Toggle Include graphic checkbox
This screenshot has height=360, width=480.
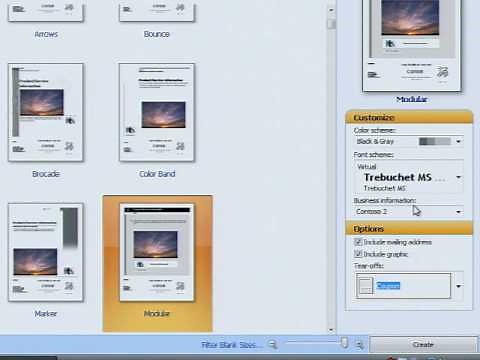click(358, 254)
